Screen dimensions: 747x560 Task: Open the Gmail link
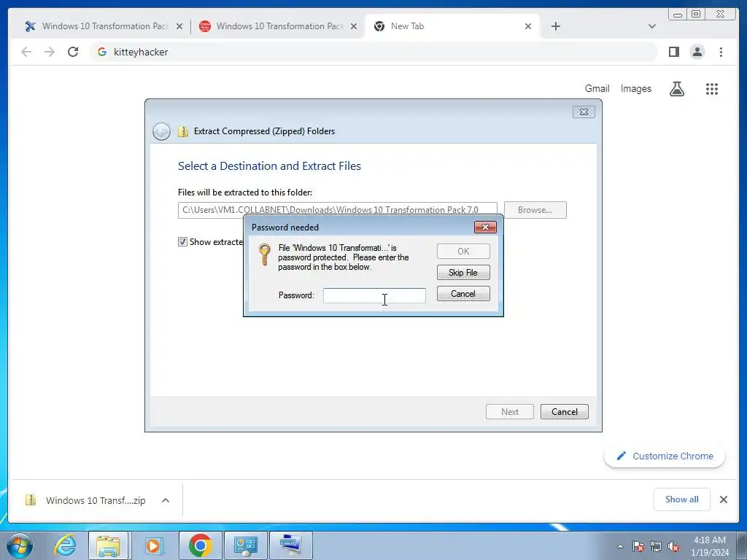[x=597, y=88]
